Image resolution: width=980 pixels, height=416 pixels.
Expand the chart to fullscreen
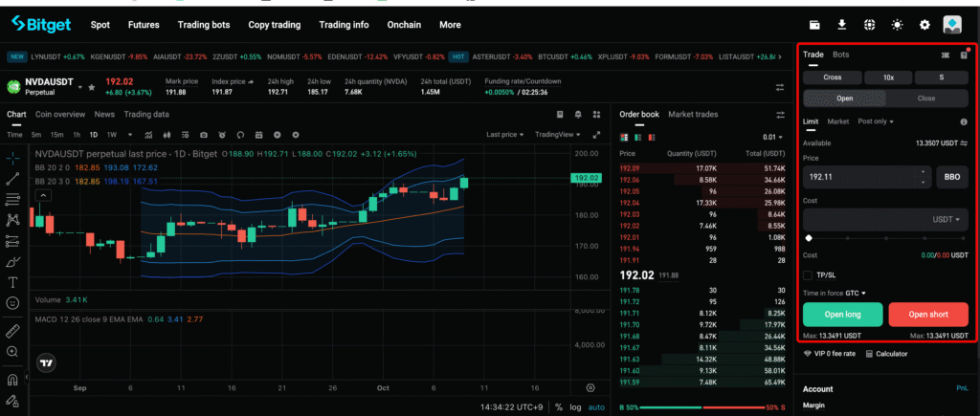(x=597, y=135)
